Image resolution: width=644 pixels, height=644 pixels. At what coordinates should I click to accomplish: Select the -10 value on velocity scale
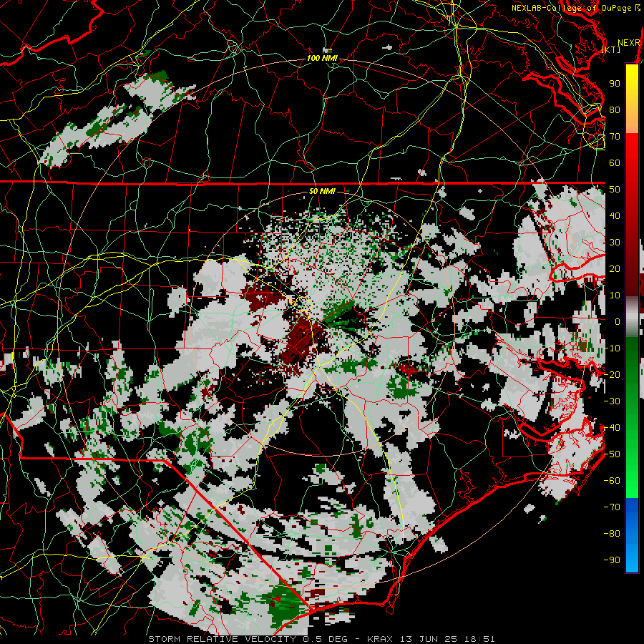click(612, 348)
